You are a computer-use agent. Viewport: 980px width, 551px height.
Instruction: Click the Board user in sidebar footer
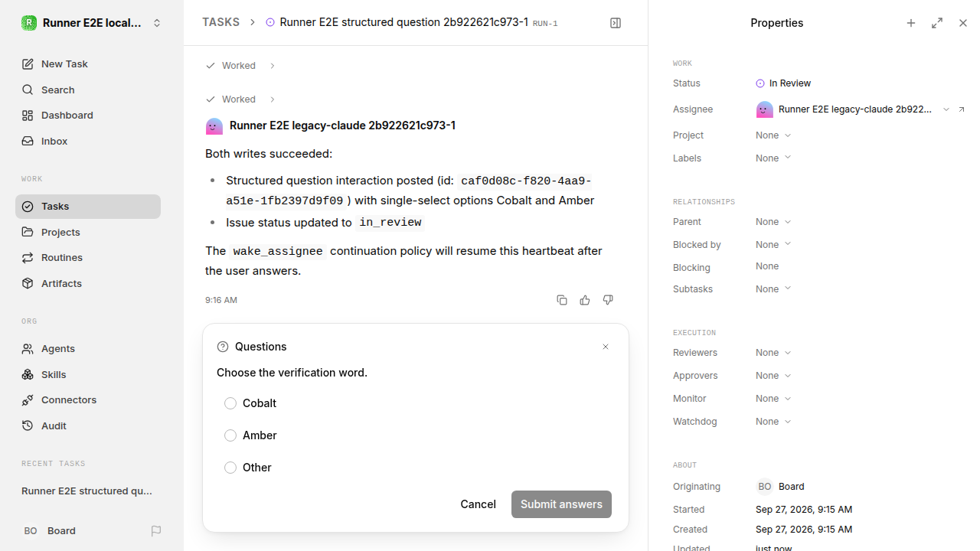tap(49, 531)
